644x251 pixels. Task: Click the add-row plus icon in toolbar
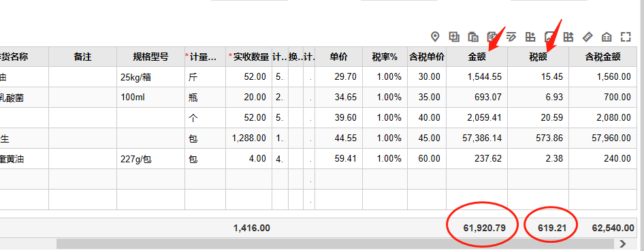point(454,37)
